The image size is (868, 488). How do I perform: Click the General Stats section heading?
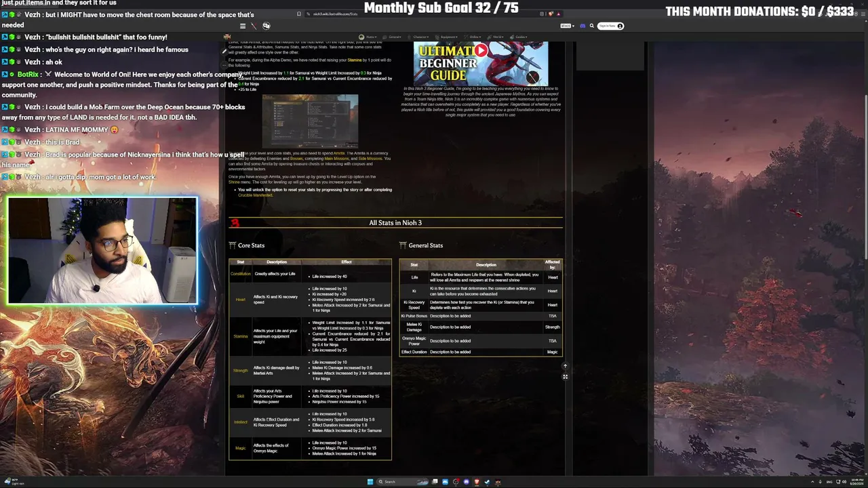pyautogui.click(x=425, y=245)
